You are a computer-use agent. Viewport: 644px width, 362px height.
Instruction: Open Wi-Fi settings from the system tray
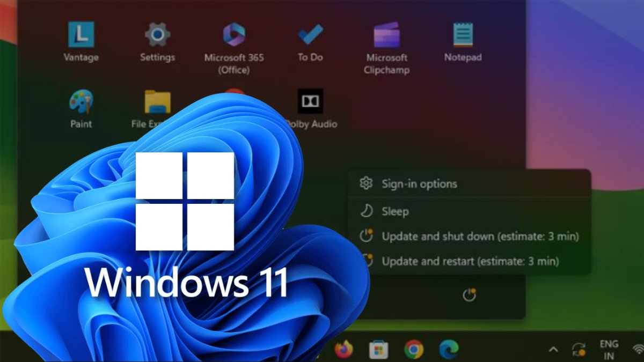click(639, 349)
